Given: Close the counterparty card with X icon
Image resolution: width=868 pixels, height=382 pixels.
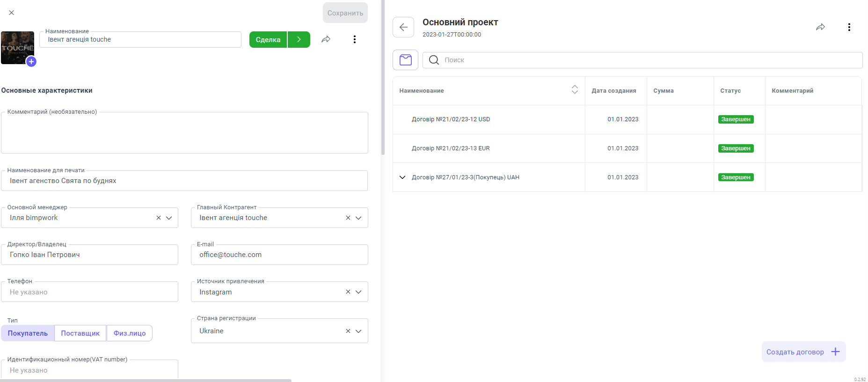Looking at the screenshot, I should pos(12,13).
